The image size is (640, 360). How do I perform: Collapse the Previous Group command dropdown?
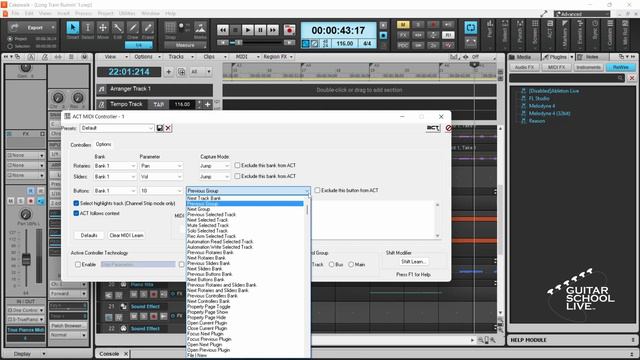[x=307, y=191]
